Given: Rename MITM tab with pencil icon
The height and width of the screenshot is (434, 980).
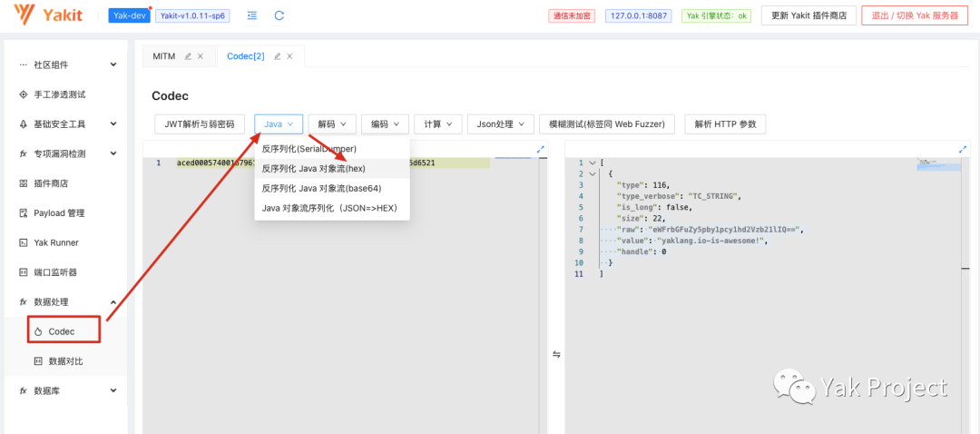Looking at the screenshot, I should click(x=188, y=56).
